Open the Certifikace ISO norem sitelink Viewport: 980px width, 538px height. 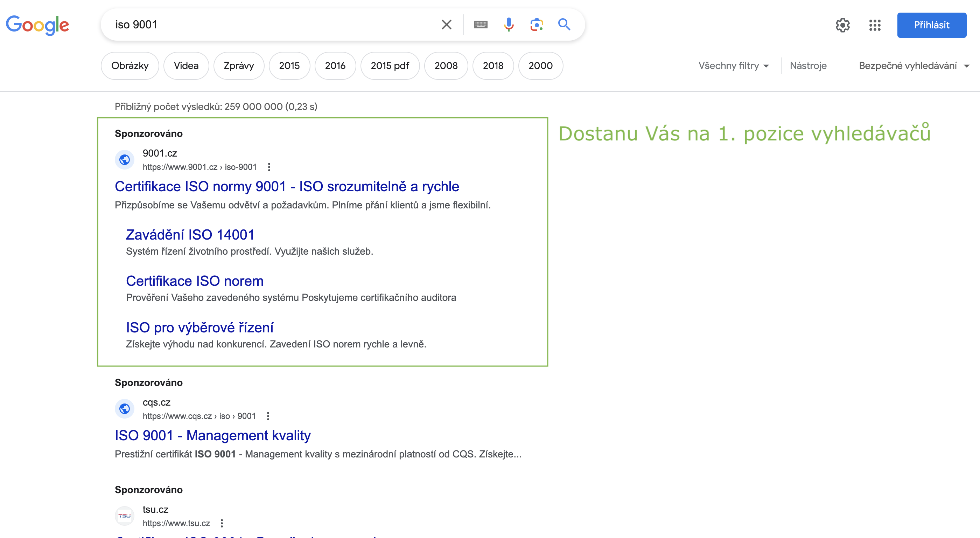coord(194,281)
